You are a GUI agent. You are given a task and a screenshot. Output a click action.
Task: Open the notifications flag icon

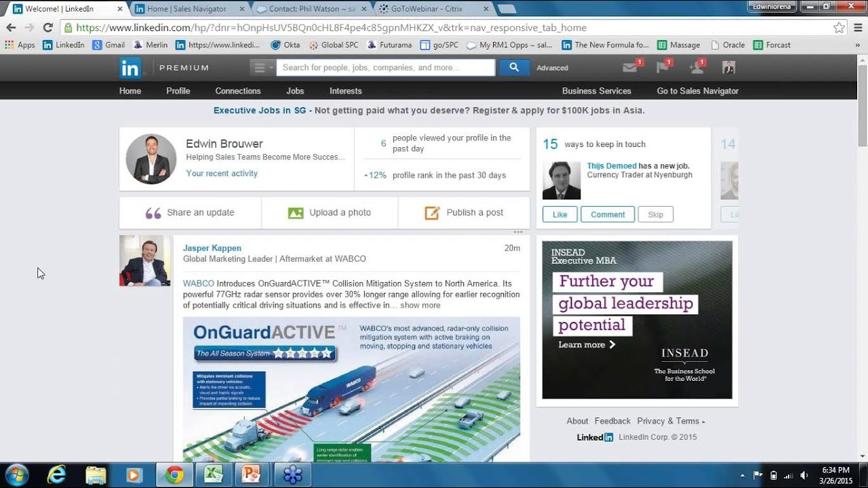663,67
